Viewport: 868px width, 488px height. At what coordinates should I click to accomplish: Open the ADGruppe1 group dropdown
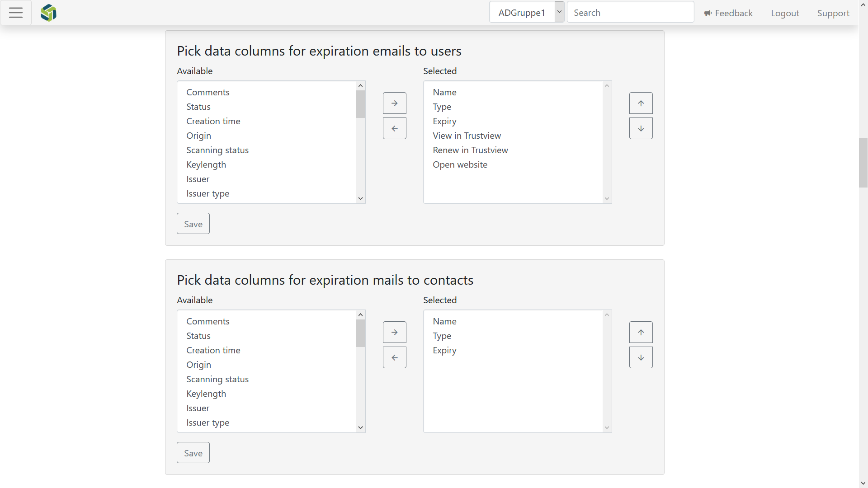527,12
